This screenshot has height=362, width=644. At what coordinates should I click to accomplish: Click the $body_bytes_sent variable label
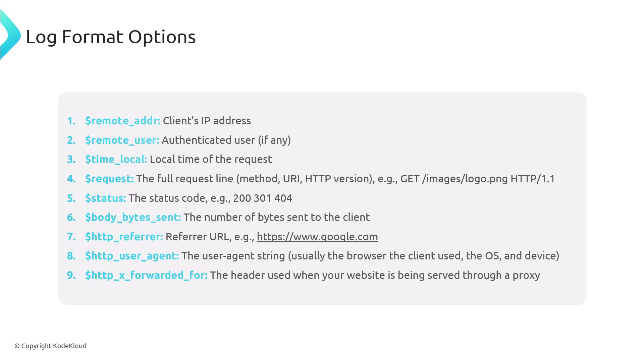133,217
